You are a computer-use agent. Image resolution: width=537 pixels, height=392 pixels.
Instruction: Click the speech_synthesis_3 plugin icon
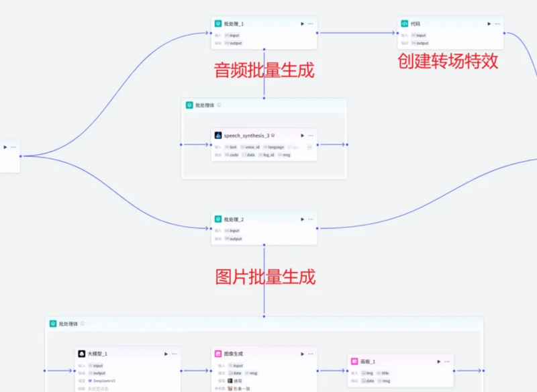coord(218,135)
